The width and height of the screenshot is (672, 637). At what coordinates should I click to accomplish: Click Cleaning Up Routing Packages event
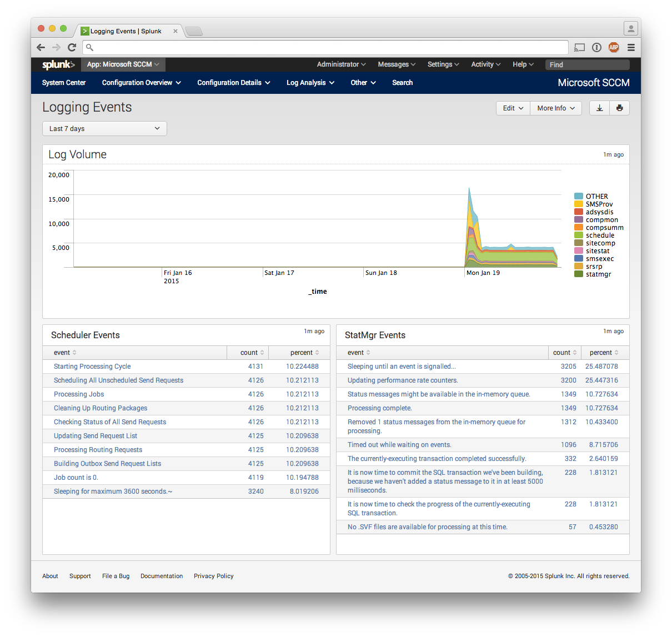pos(101,408)
